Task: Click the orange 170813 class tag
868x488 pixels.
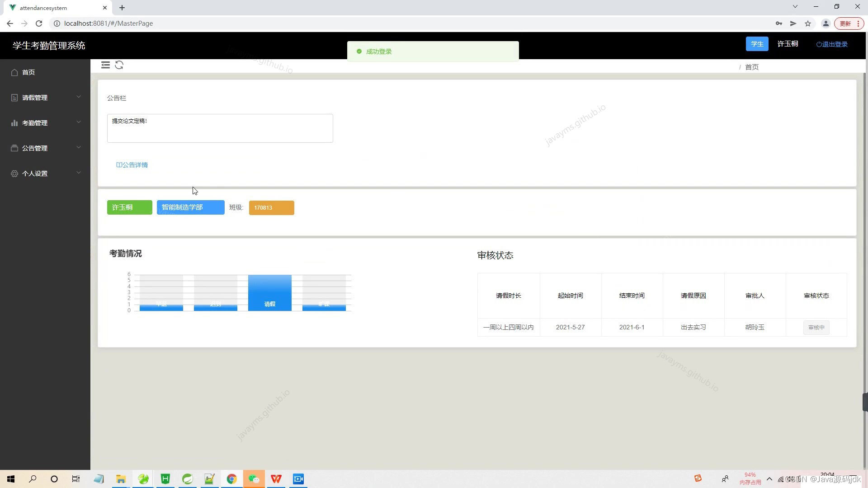Action: [x=271, y=208]
